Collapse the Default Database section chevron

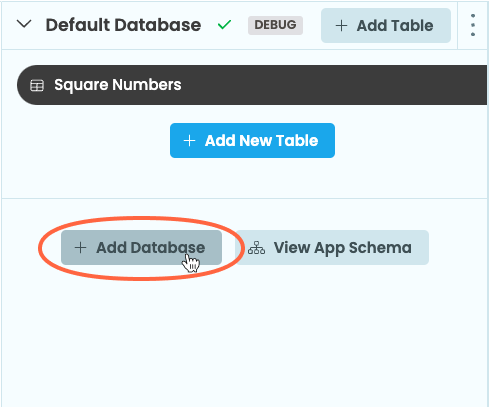coord(24,24)
